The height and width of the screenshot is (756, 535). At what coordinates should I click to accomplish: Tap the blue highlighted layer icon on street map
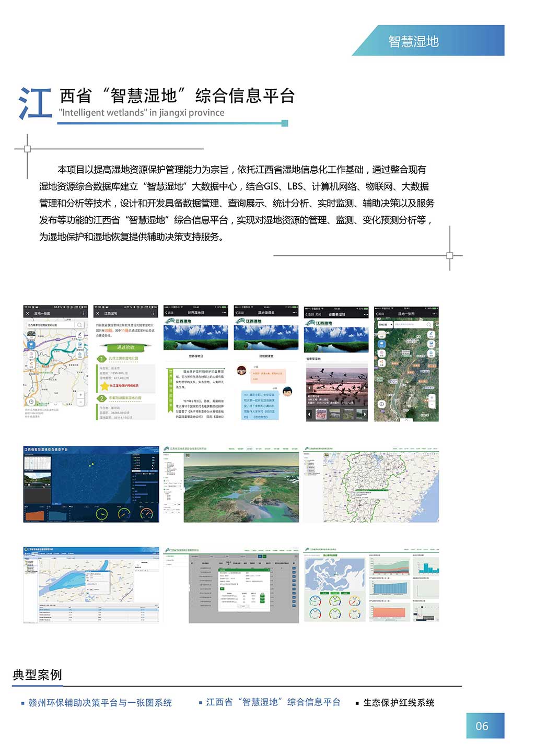[x=31, y=345]
